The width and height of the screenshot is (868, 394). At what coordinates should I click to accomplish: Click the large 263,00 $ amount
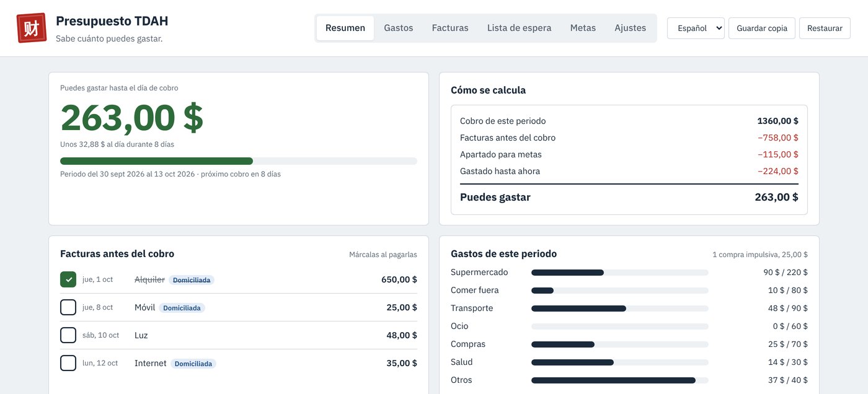tap(132, 117)
